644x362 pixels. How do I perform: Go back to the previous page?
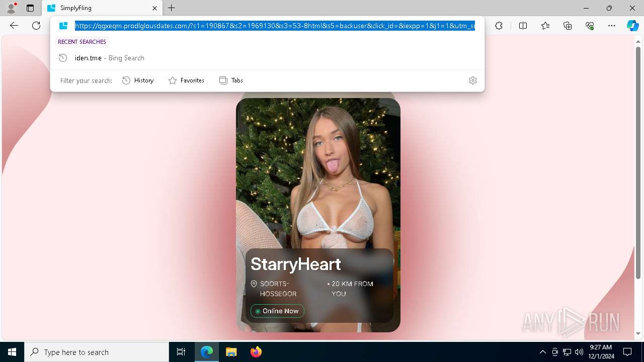pyautogui.click(x=14, y=26)
